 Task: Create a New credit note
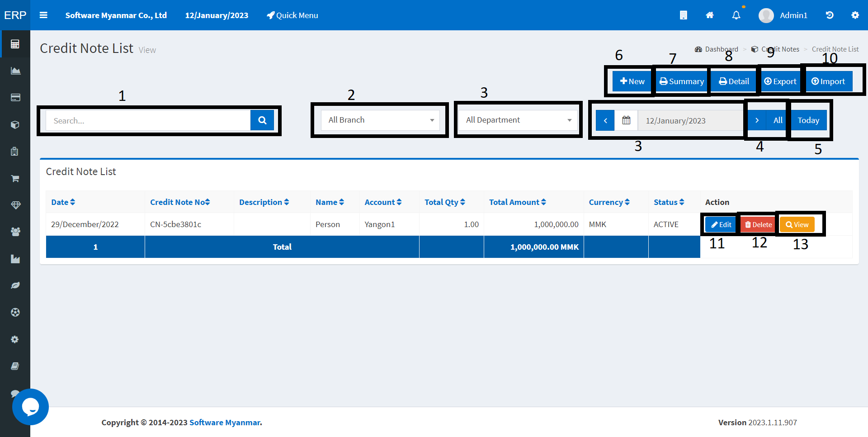[632, 81]
